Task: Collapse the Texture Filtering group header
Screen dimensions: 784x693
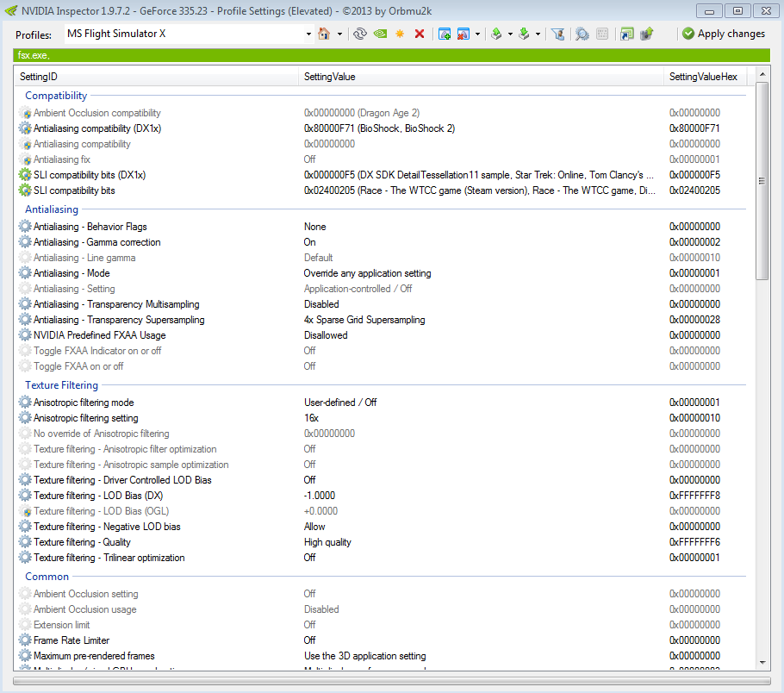Action: pyautogui.click(x=61, y=384)
